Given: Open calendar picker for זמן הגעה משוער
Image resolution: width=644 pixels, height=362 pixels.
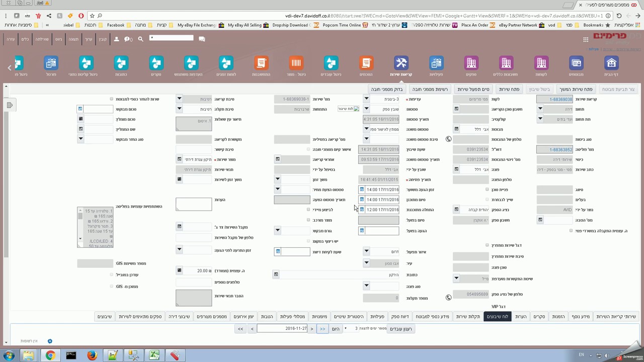Looking at the screenshot, I should pyautogui.click(x=361, y=190).
